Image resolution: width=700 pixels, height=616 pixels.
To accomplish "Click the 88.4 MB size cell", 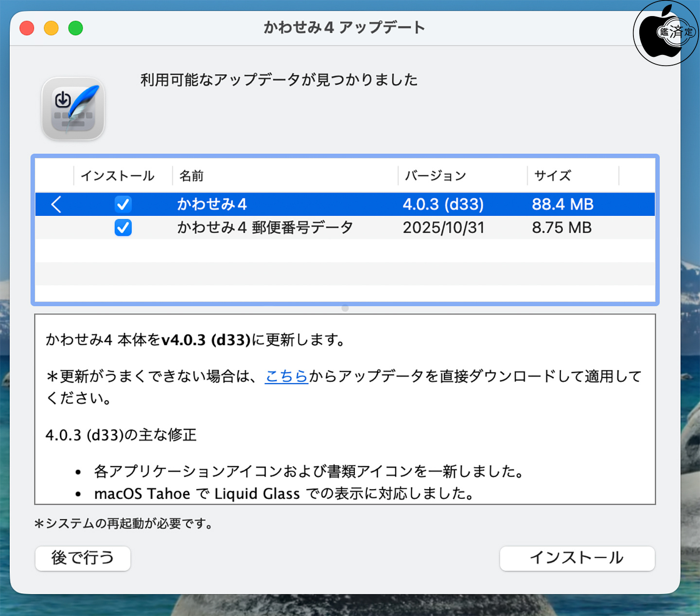I will (562, 204).
